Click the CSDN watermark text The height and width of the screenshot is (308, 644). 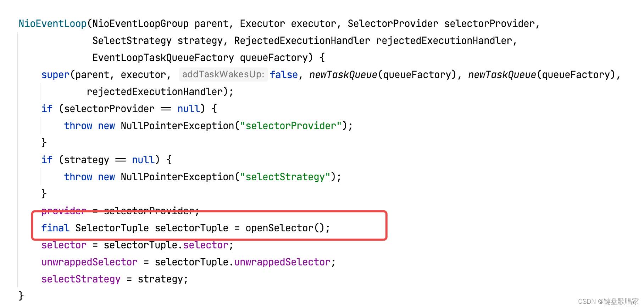(608, 301)
